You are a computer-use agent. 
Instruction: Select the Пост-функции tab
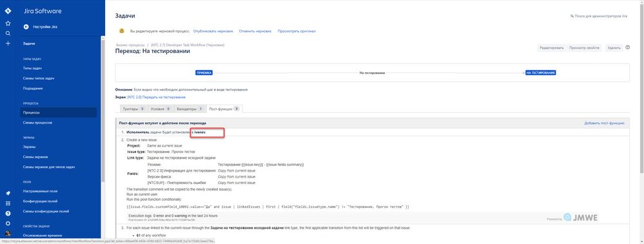(224, 109)
